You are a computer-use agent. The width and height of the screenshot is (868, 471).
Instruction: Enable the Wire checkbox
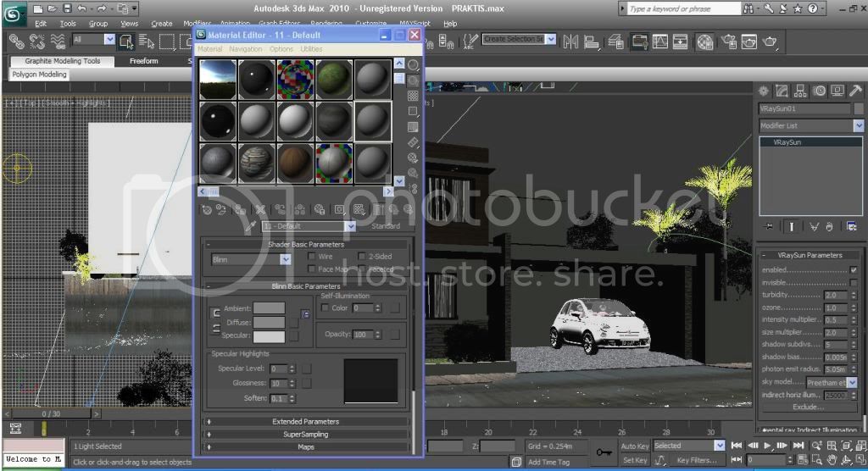pyautogui.click(x=312, y=256)
